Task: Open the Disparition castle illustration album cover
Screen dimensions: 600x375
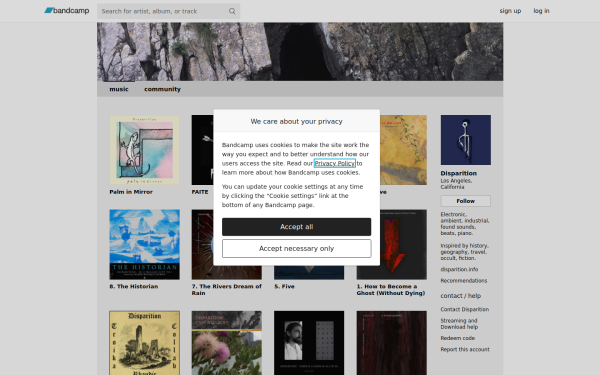Action: tap(144, 343)
